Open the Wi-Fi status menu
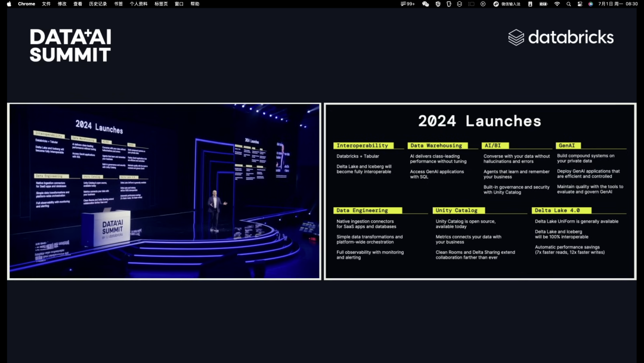The image size is (644, 363). (x=557, y=4)
